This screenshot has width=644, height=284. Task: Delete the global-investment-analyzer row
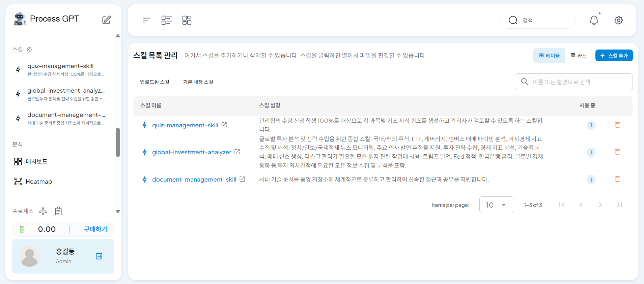(x=617, y=152)
